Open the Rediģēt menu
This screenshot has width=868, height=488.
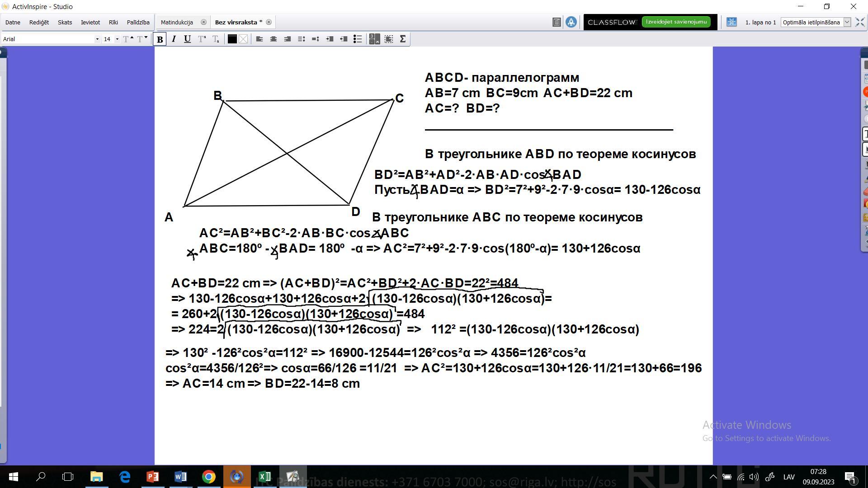pyautogui.click(x=39, y=22)
